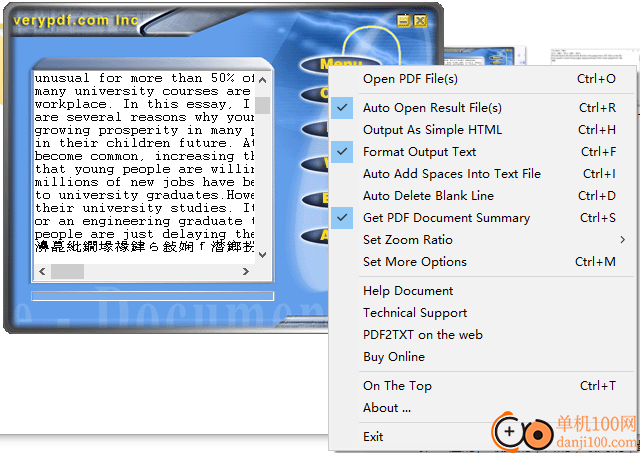This screenshot has height=453, width=640.
Task: Choose Exit from the menu
Action: click(482, 437)
